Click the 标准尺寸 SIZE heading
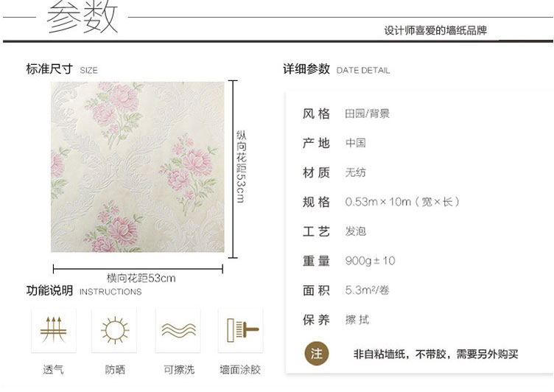The height and width of the screenshot is (392, 554). [62, 69]
